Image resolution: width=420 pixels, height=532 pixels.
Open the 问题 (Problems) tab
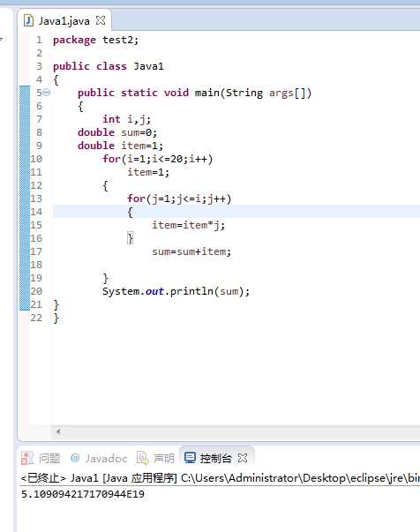[41, 459]
